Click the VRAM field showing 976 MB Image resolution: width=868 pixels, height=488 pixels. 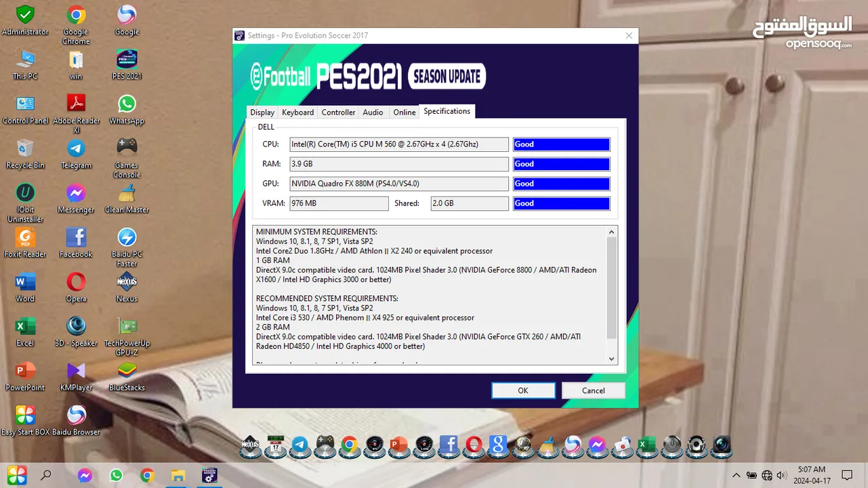pos(339,203)
